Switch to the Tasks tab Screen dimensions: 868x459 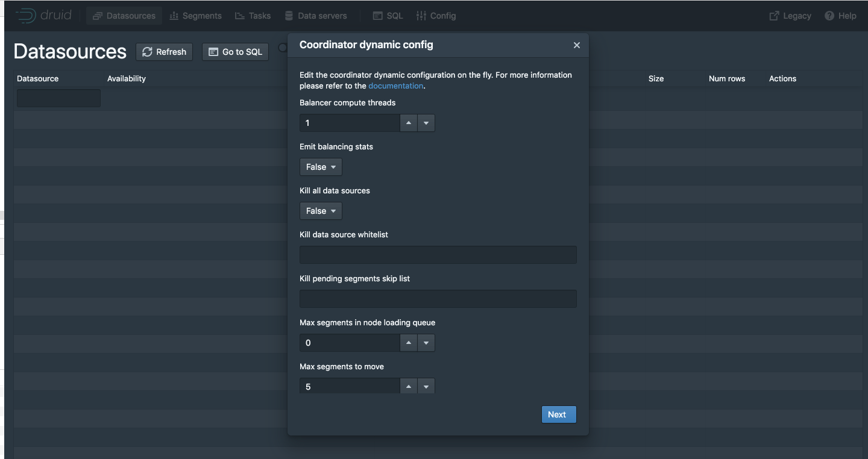253,16
